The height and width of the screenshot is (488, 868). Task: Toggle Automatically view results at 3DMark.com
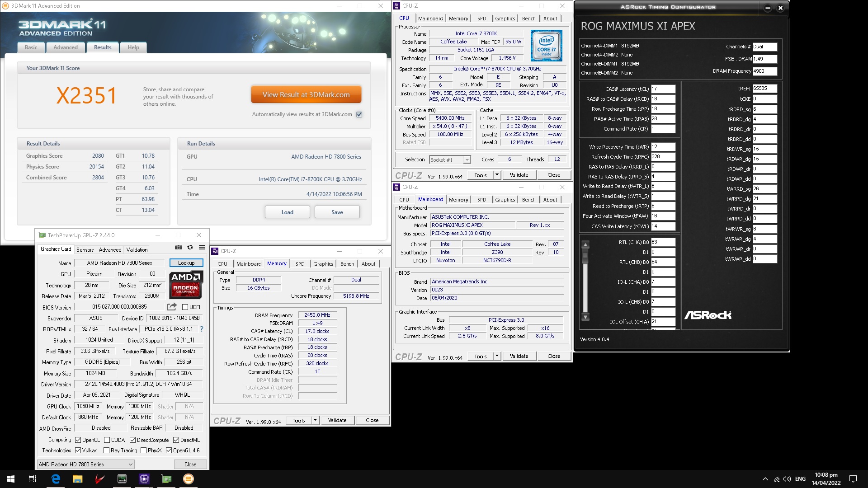[x=359, y=114]
